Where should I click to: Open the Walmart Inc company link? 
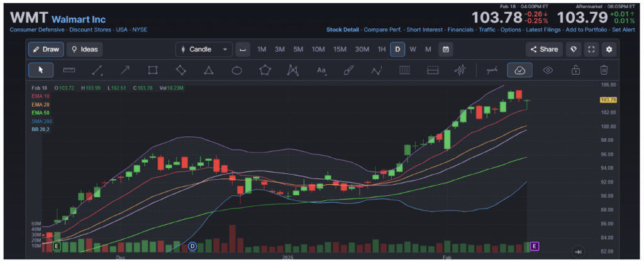(x=79, y=19)
